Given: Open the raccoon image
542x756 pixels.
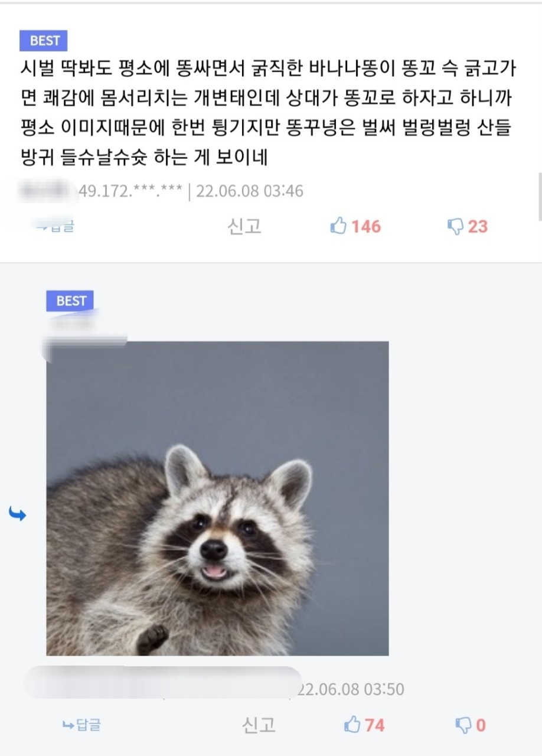Looking at the screenshot, I should tap(217, 498).
